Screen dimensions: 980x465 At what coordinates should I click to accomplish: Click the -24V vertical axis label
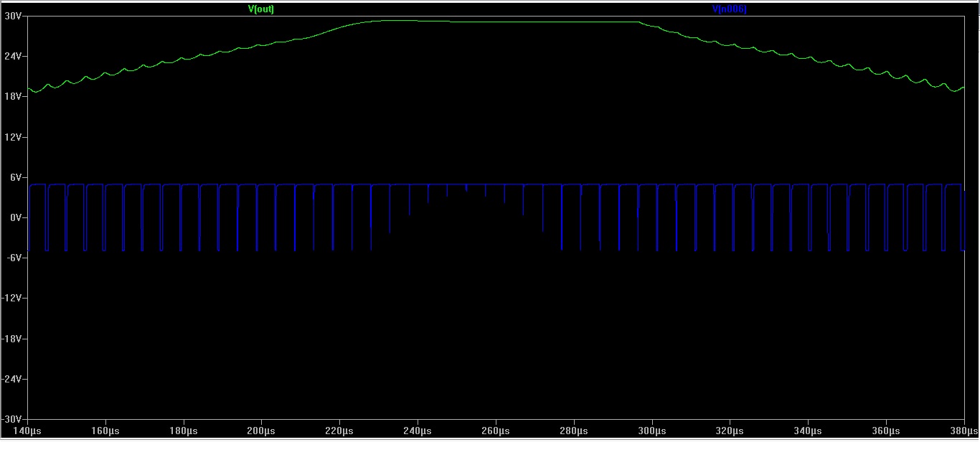(x=12, y=378)
